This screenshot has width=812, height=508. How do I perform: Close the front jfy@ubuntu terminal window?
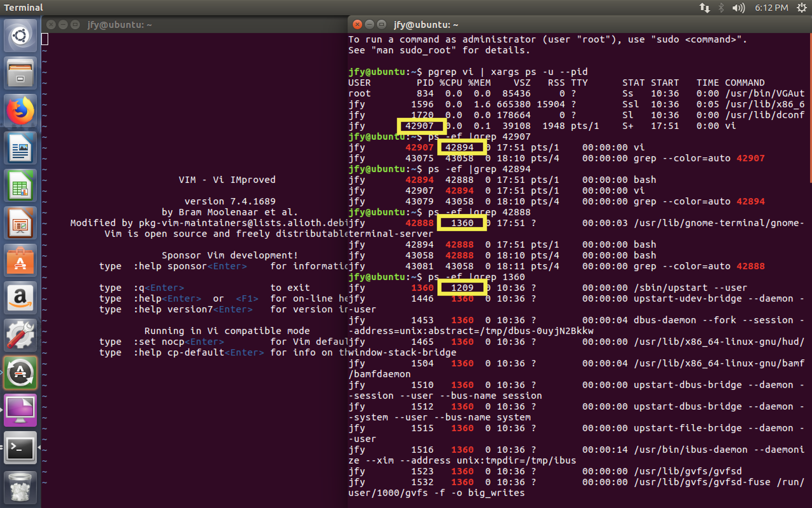click(357, 24)
